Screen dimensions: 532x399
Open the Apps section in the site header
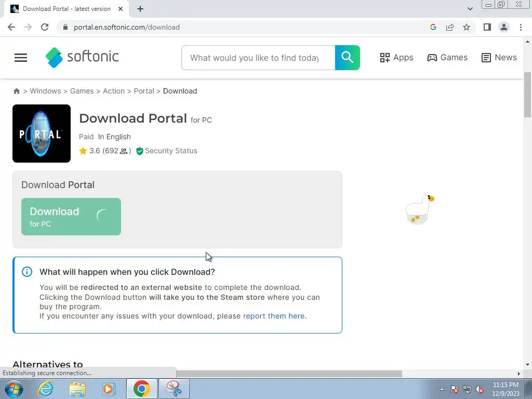396,57
